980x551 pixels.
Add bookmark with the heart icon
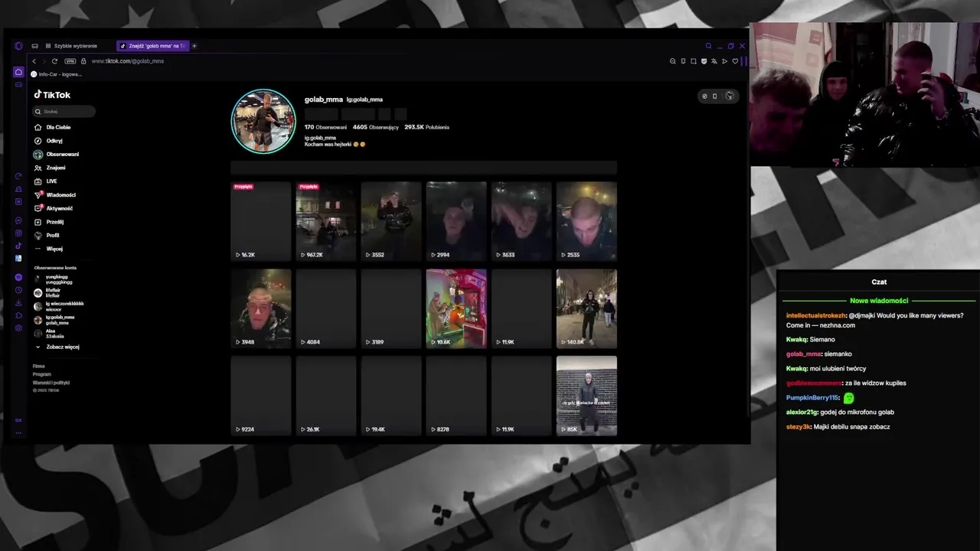click(x=735, y=61)
